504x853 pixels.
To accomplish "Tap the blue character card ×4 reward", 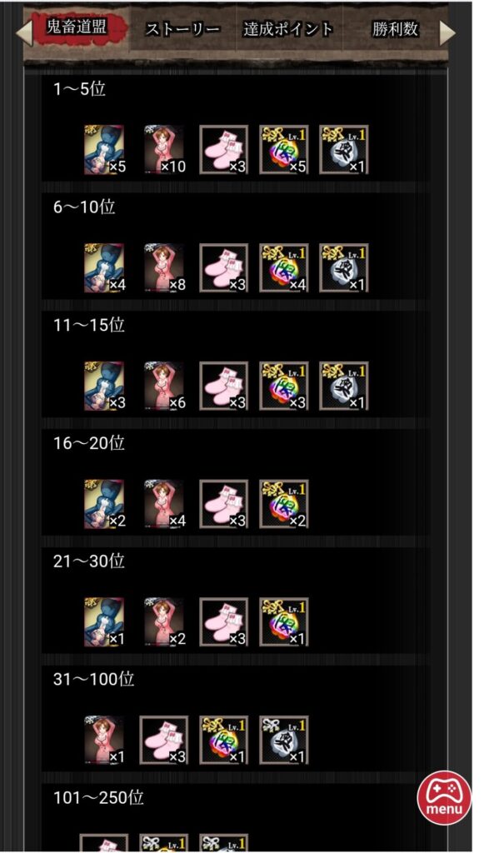I will coord(104,268).
